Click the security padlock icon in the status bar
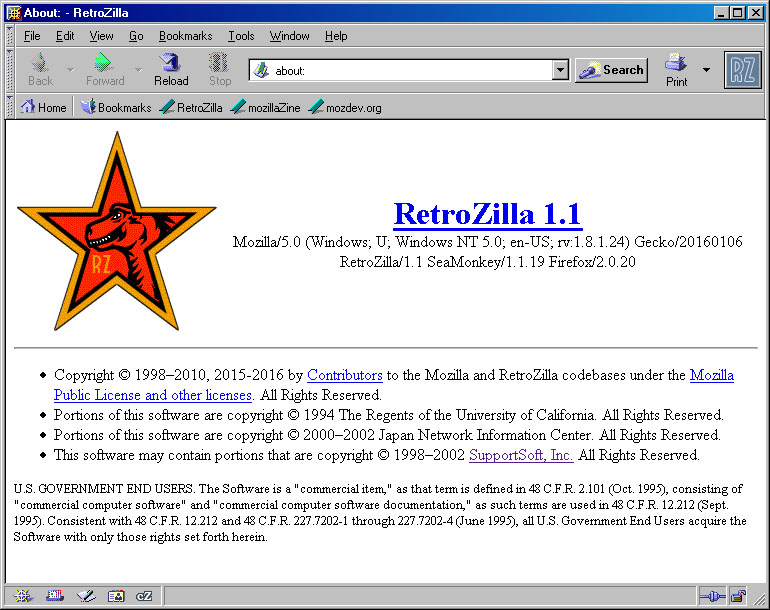770x610 pixels. [737, 596]
